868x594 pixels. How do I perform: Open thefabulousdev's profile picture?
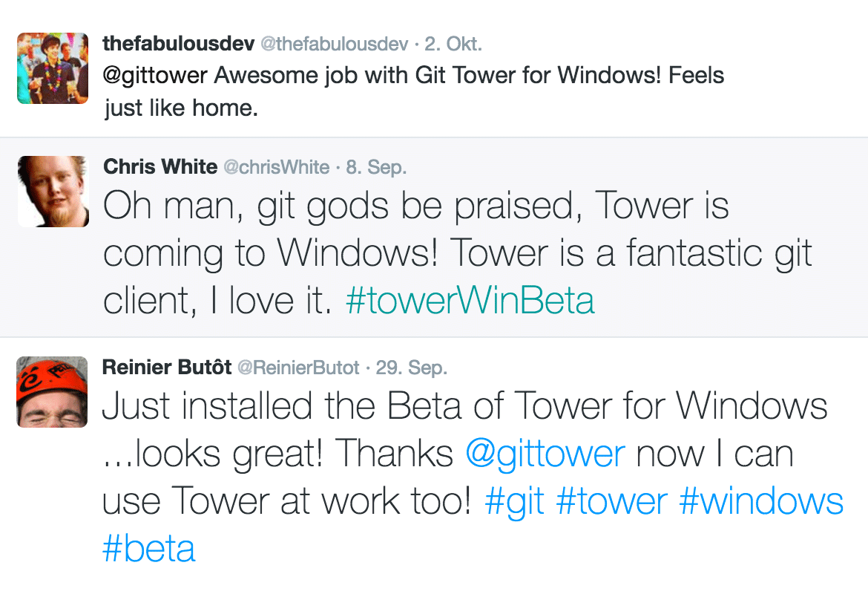pyautogui.click(x=52, y=68)
